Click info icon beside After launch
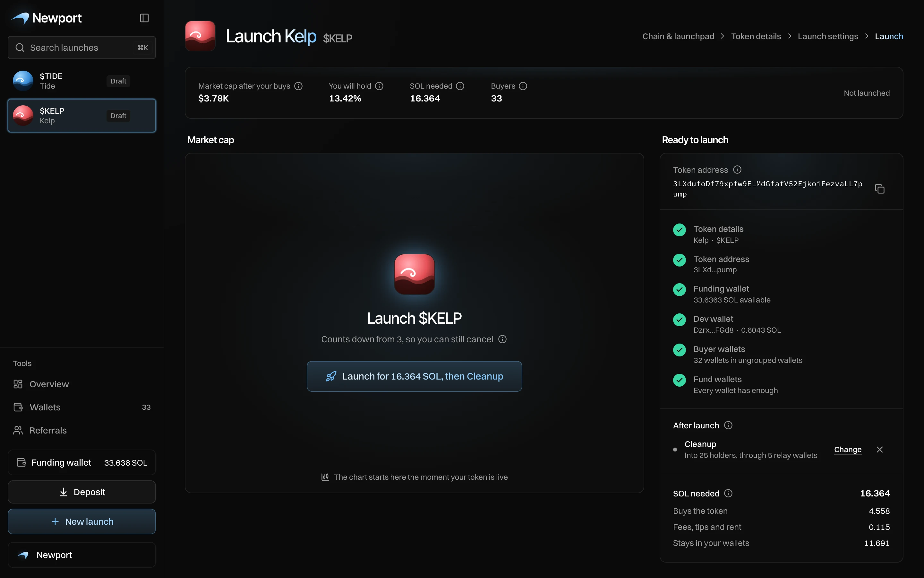This screenshot has height=578, width=924. coord(728,425)
